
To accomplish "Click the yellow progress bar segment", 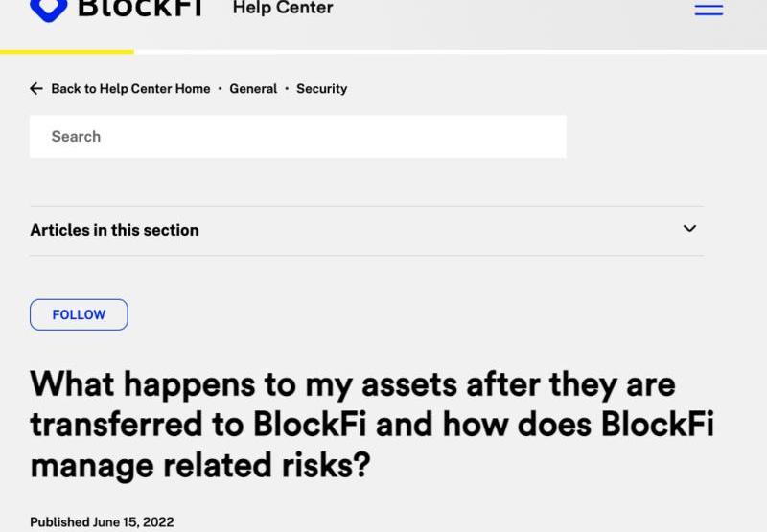I will pyautogui.click(x=67, y=52).
